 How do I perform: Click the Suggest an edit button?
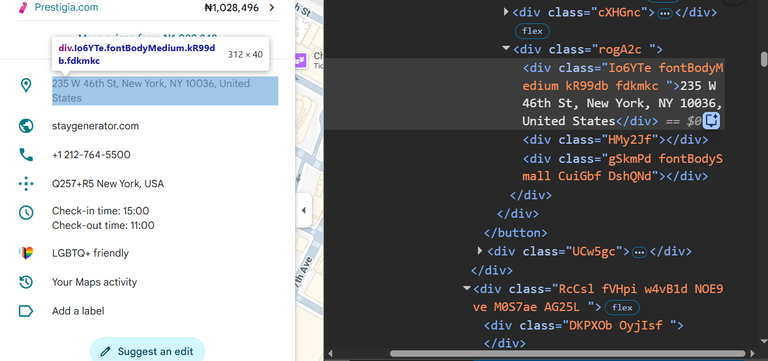(147, 350)
